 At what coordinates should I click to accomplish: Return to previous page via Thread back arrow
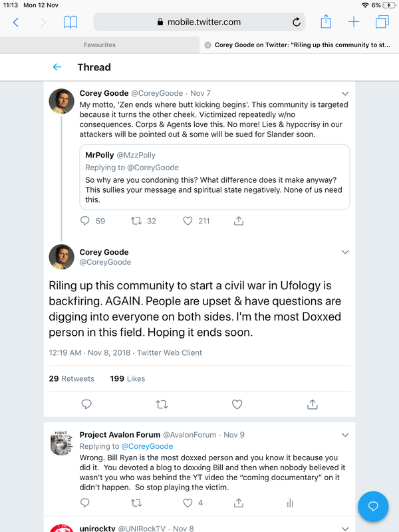(57, 67)
